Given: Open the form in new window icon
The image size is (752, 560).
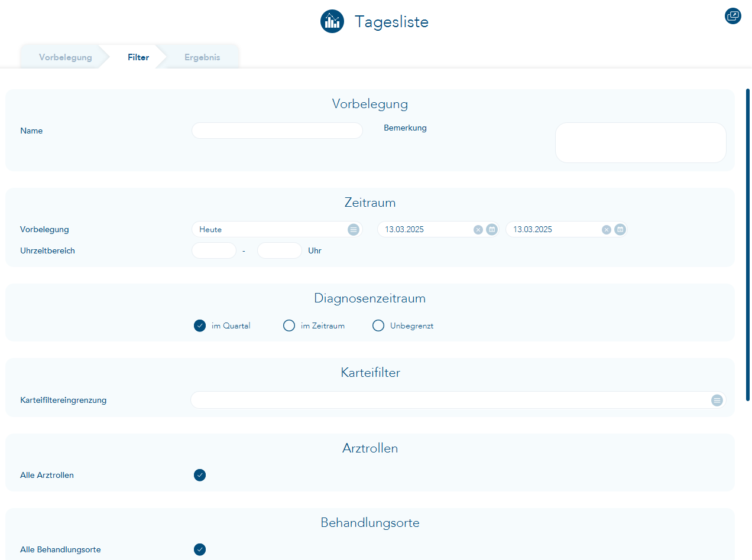Looking at the screenshot, I should click(732, 16).
